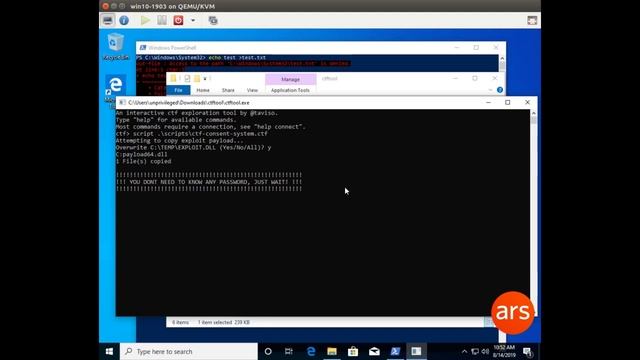Screen dimensions: 640x360
Task: Click the Windows PowerShell title bar icon
Action: click(x=143, y=48)
